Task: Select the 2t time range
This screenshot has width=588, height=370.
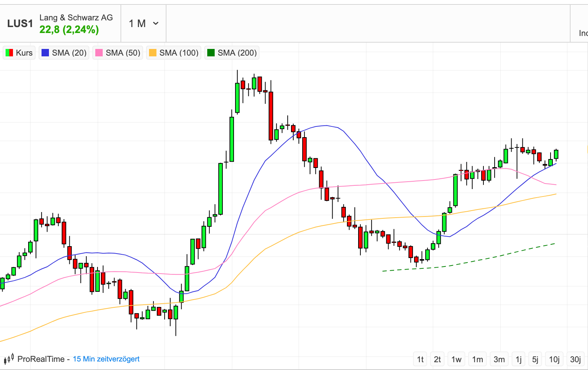Action: pyautogui.click(x=437, y=359)
